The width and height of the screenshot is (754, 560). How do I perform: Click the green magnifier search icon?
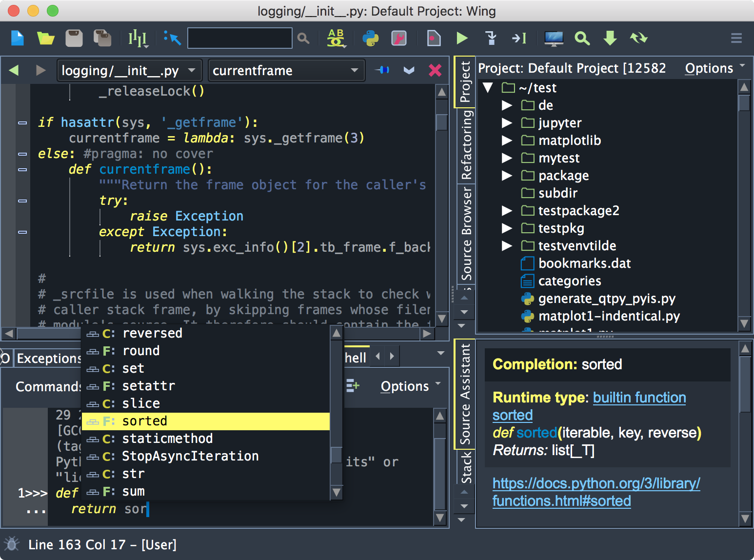[582, 38]
